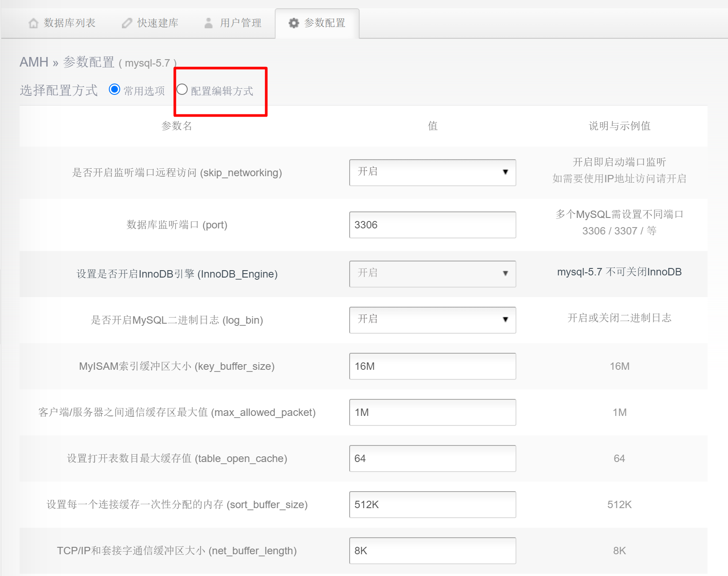The height and width of the screenshot is (576, 728).
Task: Select the 配置编辑方式 radio button
Action: point(182,90)
